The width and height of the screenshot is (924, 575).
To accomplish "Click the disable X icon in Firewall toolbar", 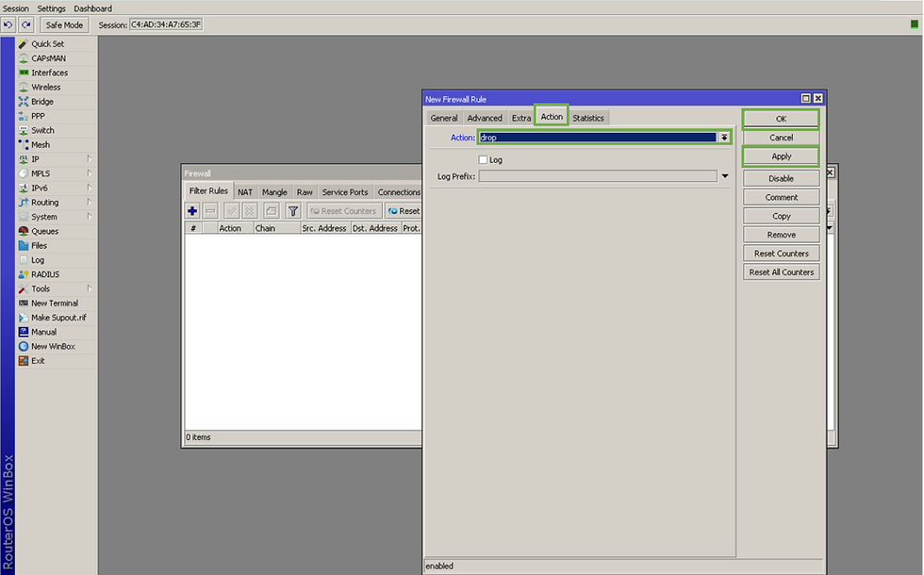I will pos(250,211).
